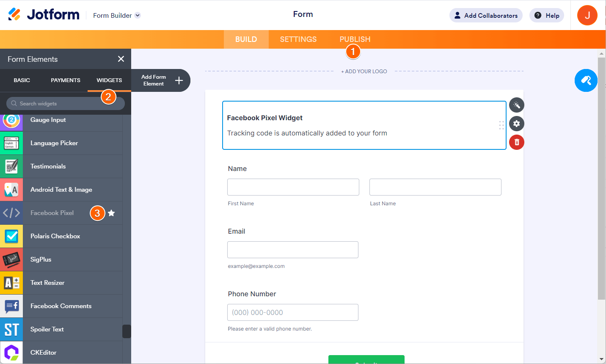Add the Language Picker widget
This screenshot has width=606, height=364.
pos(54,143)
